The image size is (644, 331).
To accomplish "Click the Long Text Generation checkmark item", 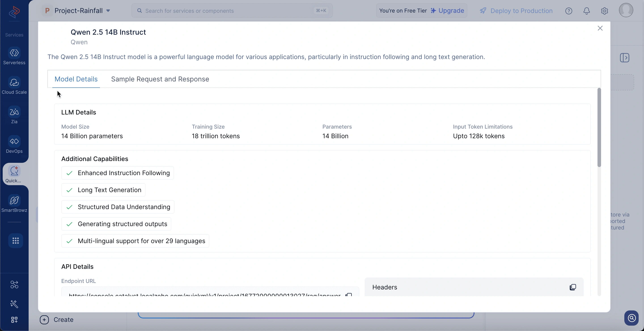I will pos(104,190).
